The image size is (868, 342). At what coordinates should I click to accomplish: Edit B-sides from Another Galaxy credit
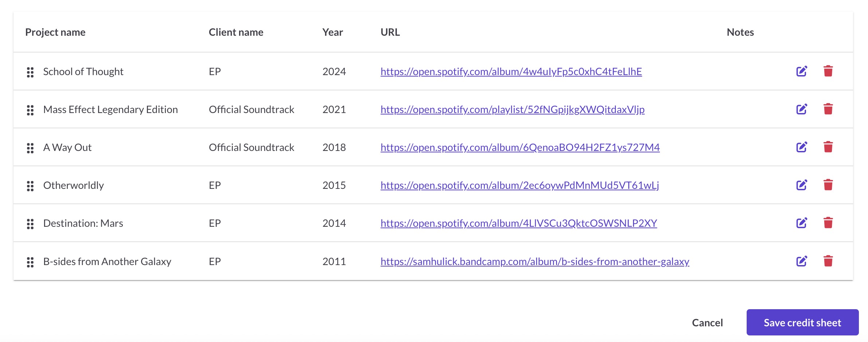tap(802, 261)
